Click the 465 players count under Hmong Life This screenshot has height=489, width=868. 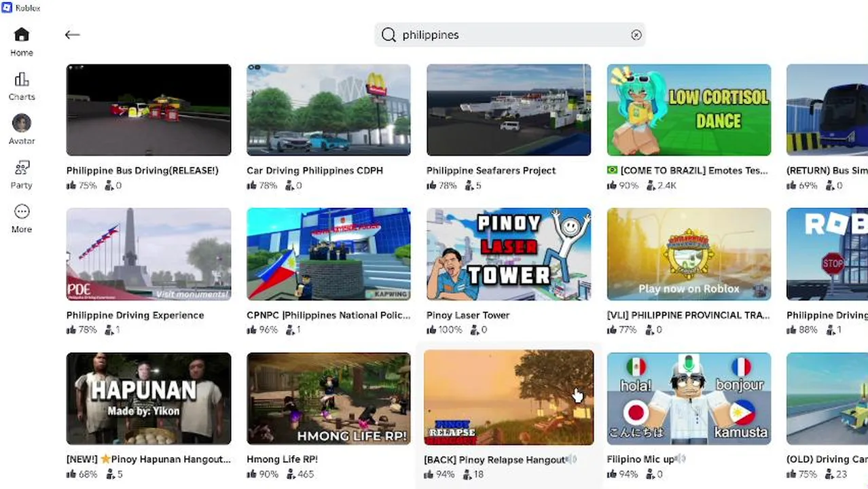[x=300, y=474]
